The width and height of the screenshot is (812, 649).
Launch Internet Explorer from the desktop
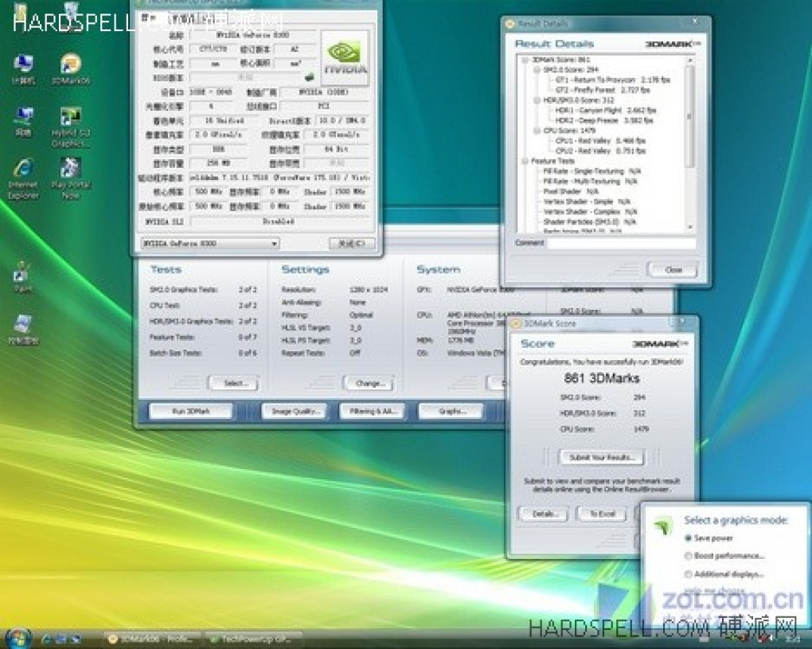23,178
